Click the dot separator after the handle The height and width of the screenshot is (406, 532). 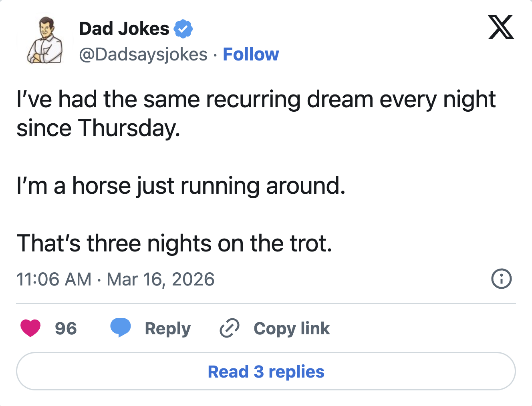215,54
